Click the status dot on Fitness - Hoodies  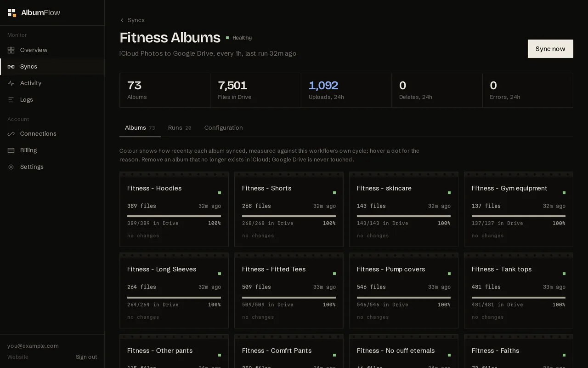[220, 193]
